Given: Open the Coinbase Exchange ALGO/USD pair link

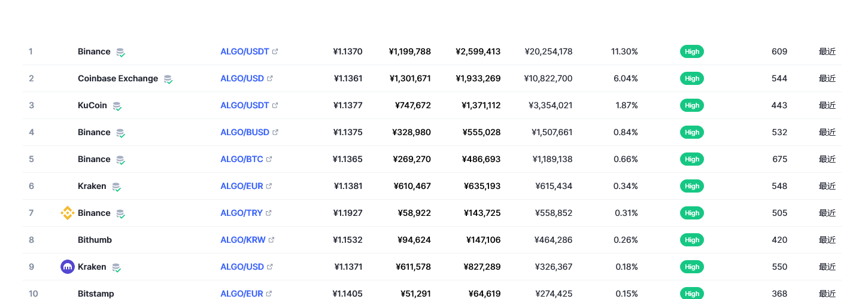Looking at the screenshot, I should (242, 78).
